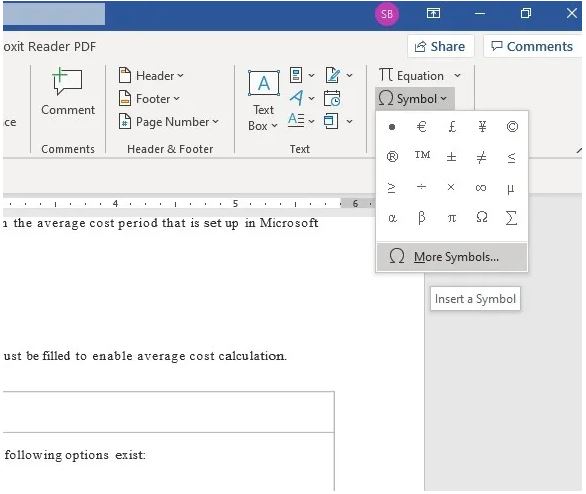The height and width of the screenshot is (494, 586).
Task: Collapse the Symbol dropdown button
Action: pyautogui.click(x=415, y=99)
